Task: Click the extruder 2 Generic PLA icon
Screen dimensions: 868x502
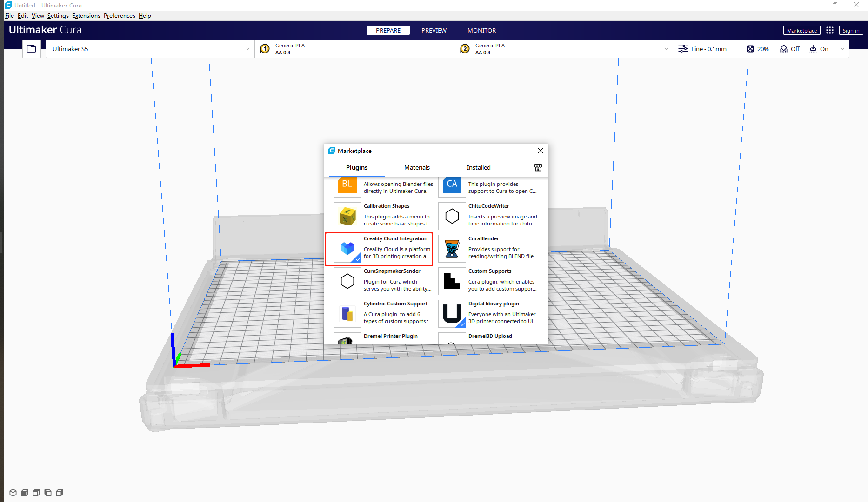Action: 465,49
